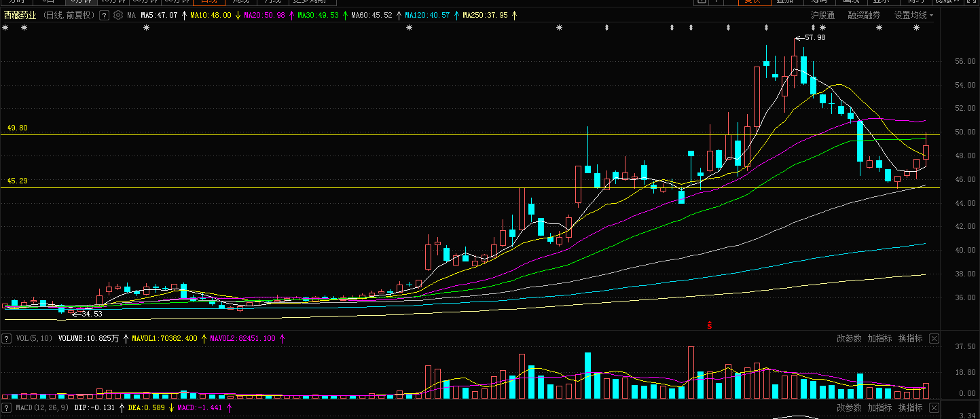Click the 49.80 horizontal line label
This screenshot has width=980, height=419.
(17, 128)
